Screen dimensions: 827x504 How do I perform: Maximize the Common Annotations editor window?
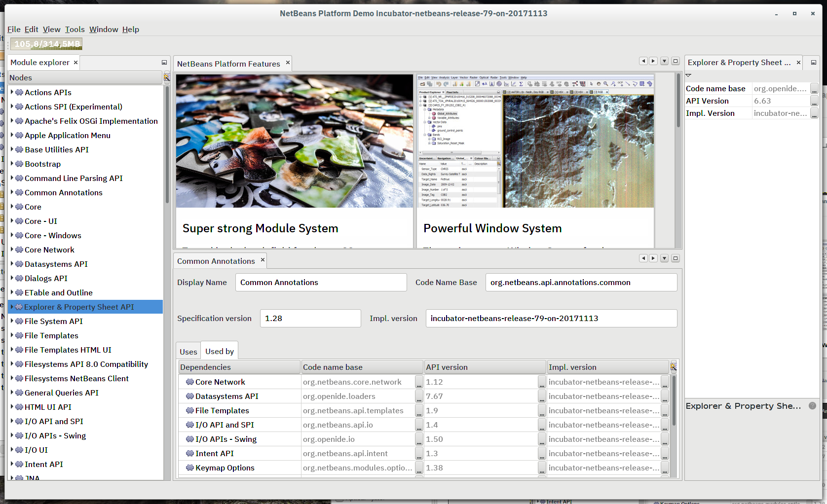[x=676, y=258]
